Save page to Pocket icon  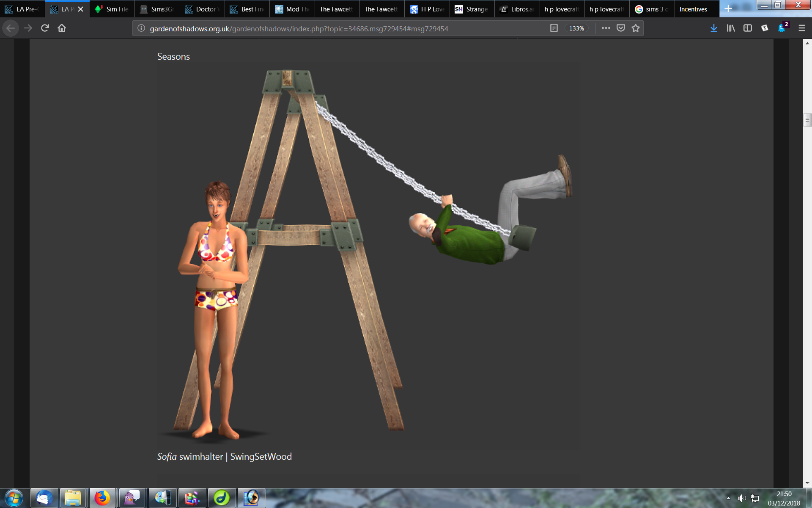(621, 28)
